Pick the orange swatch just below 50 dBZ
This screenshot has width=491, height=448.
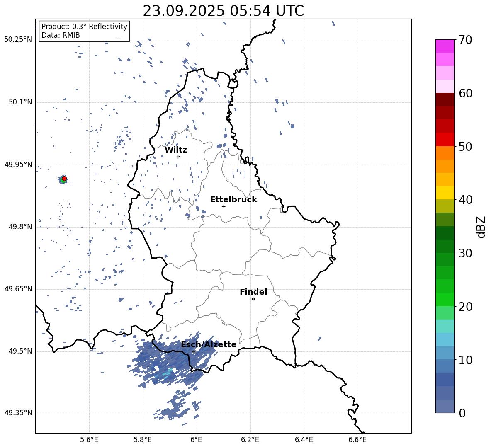coord(445,153)
